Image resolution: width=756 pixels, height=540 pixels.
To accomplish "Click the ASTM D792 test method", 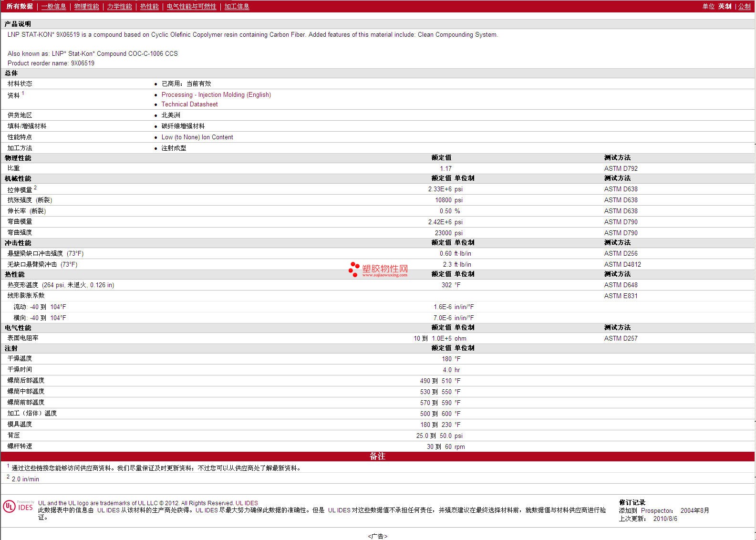I will coord(621,168).
